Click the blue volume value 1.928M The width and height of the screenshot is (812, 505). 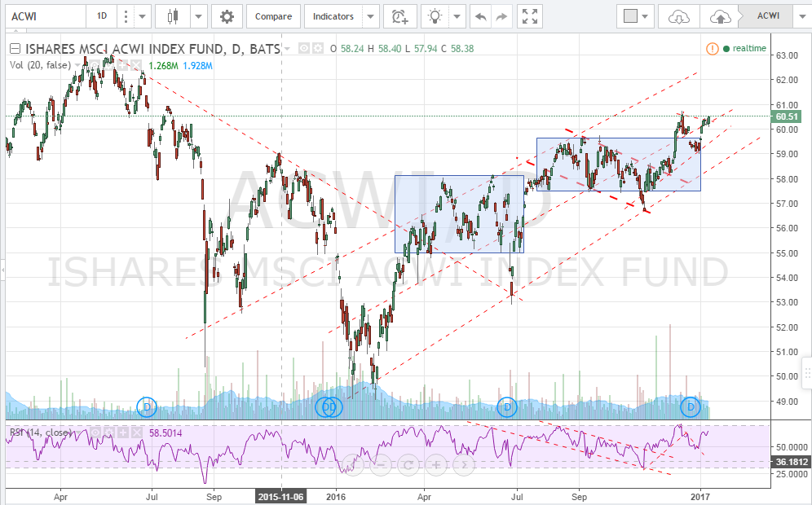coord(197,66)
